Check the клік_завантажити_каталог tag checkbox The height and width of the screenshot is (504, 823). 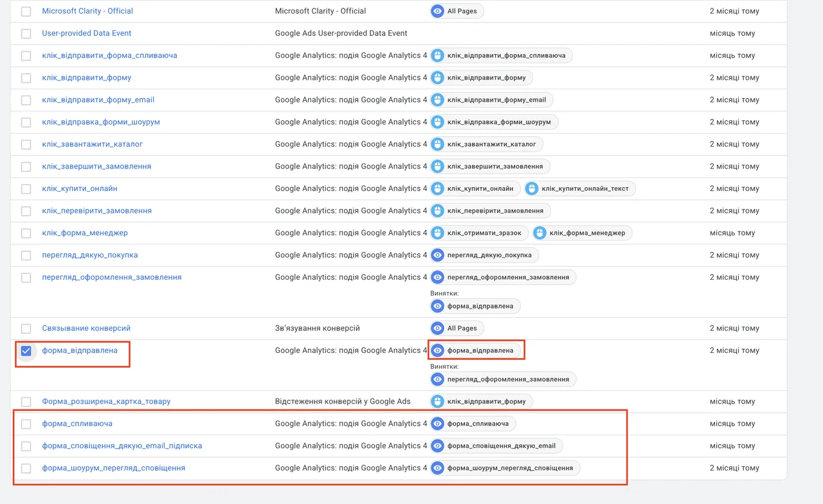pyautogui.click(x=26, y=145)
